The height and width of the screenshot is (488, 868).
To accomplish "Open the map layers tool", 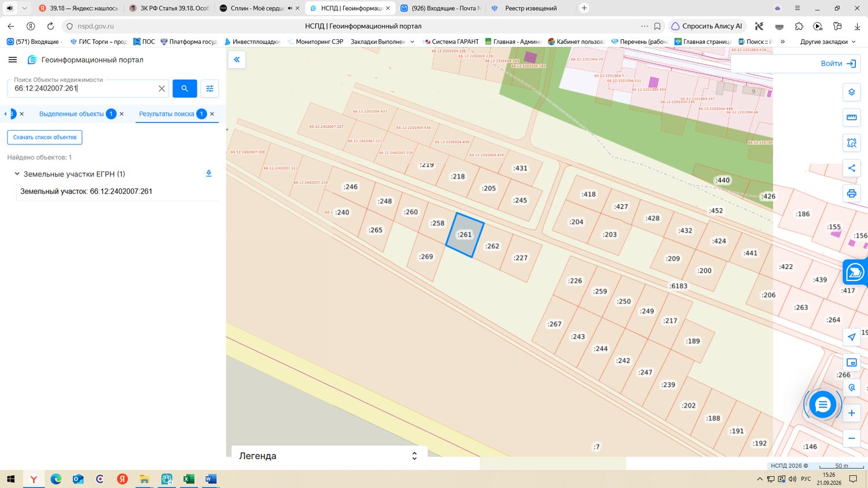I will click(x=852, y=93).
